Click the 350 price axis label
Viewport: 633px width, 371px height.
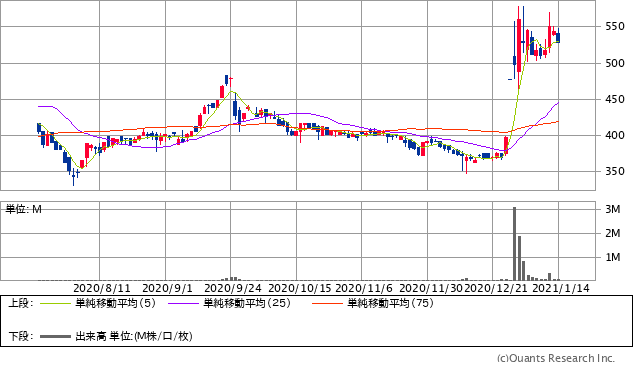(x=615, y=172)
